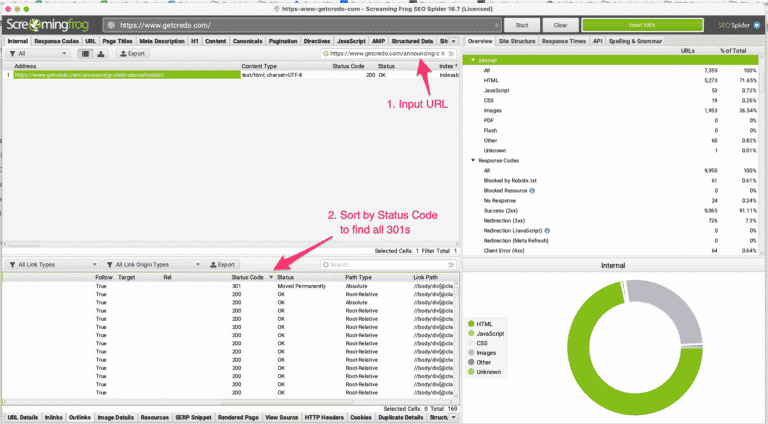Click the lower pane Search field
The width and height of the screenshot is (768, 424).
(x=387, y=264)
